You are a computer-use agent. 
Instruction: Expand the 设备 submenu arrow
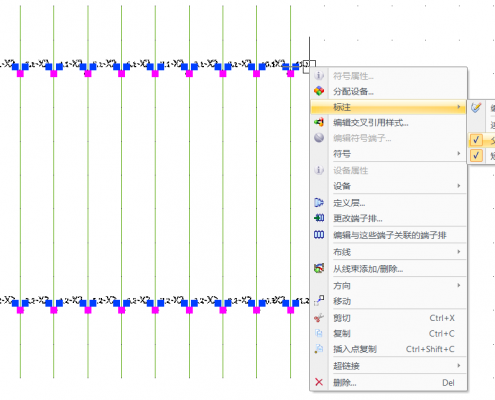pyautogui.click(x=459, y=185)
